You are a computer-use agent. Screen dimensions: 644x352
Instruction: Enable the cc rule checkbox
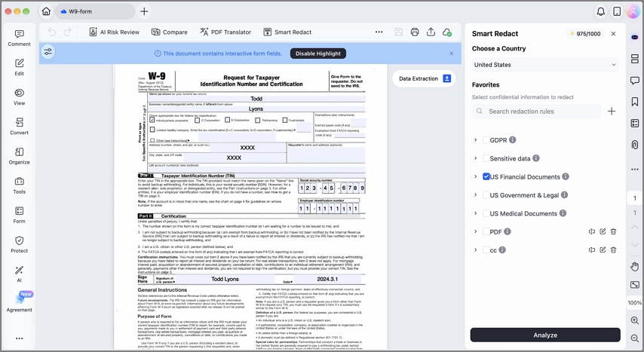(x=486, y=249)
